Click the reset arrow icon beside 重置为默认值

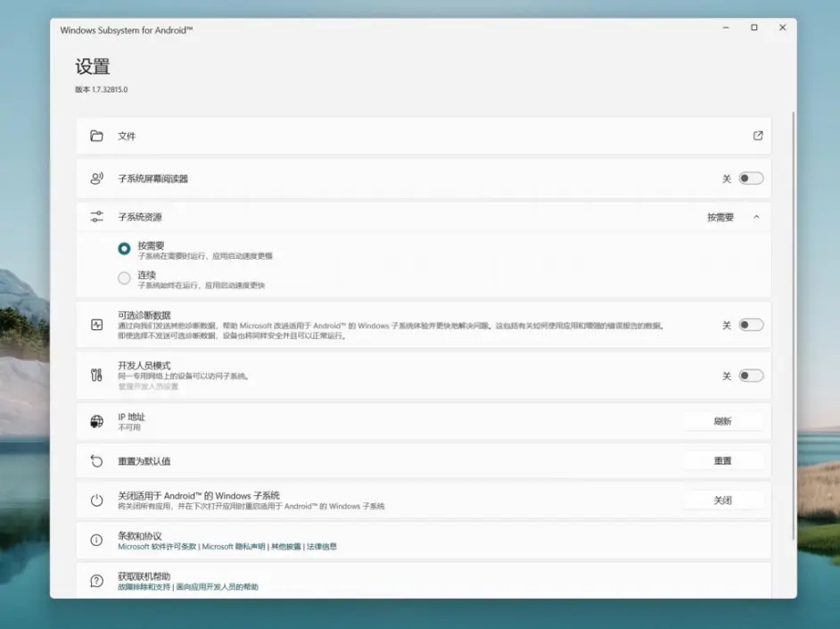[x=98, y=460]
